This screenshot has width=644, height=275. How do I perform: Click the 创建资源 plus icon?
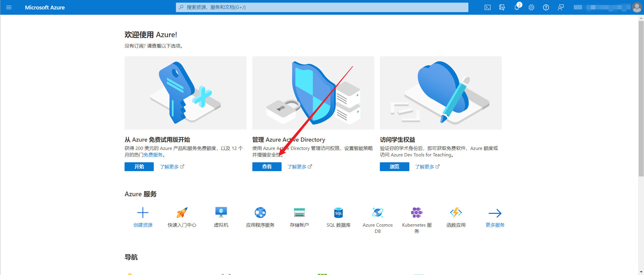[143, 213]
